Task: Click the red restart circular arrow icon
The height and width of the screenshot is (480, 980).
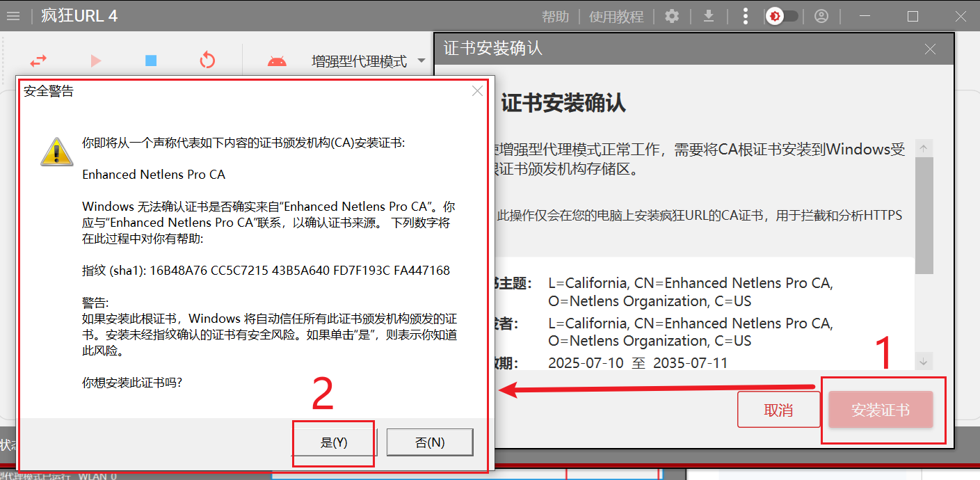Action: pos(207,61)
